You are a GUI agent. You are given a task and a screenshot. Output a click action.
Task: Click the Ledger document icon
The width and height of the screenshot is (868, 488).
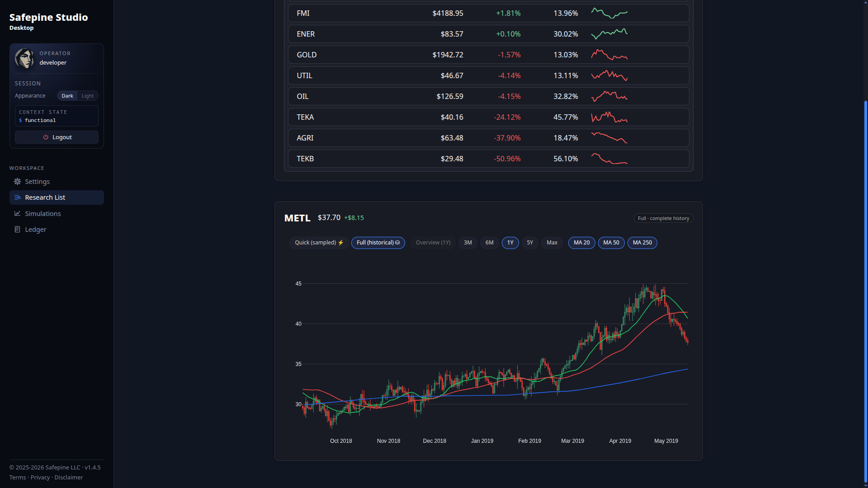17,230
